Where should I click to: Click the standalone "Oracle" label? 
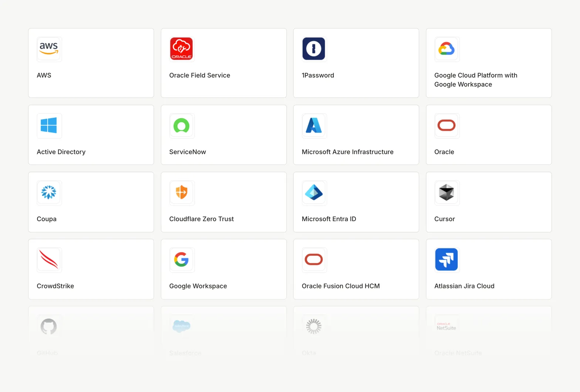point(444,152)
